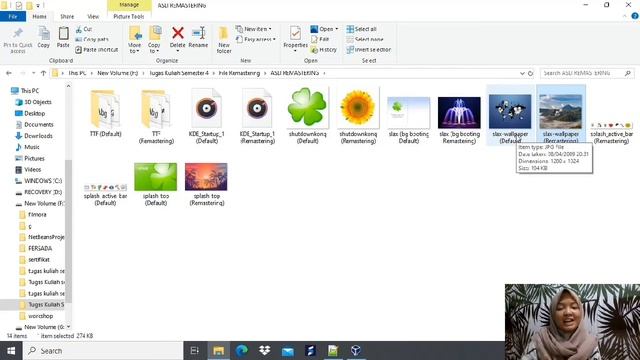Click Tugas Kuliah Semester 4 breadcrumb
This screenshot has width=640, height=360.
click(x=179, y=73)
